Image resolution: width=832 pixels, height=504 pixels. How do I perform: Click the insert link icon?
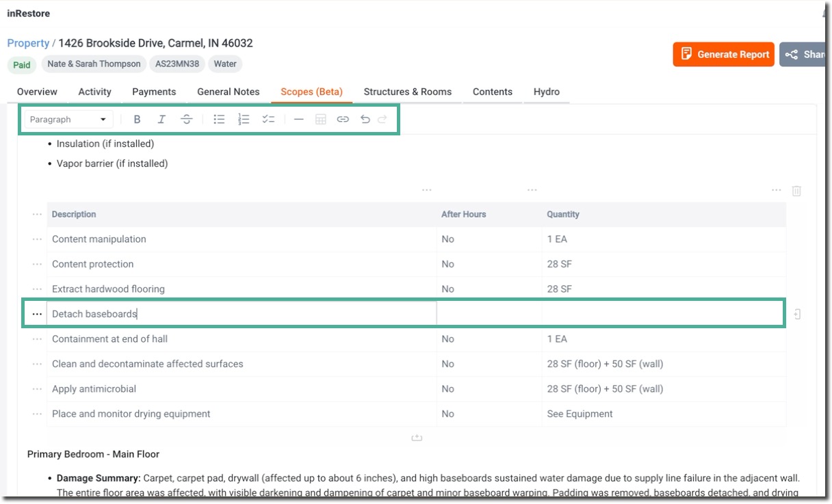pos(343,120)
